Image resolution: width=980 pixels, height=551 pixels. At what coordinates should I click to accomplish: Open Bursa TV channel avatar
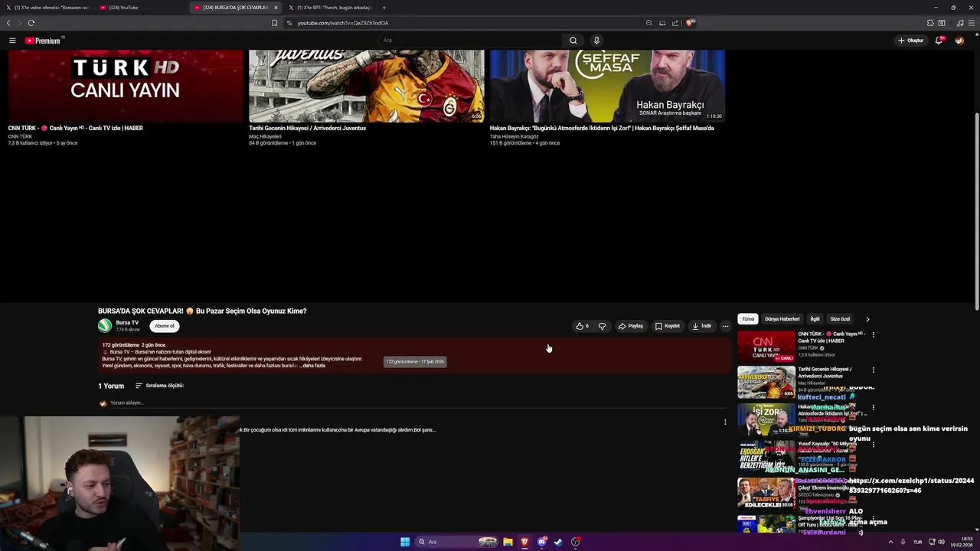point(105,325)
